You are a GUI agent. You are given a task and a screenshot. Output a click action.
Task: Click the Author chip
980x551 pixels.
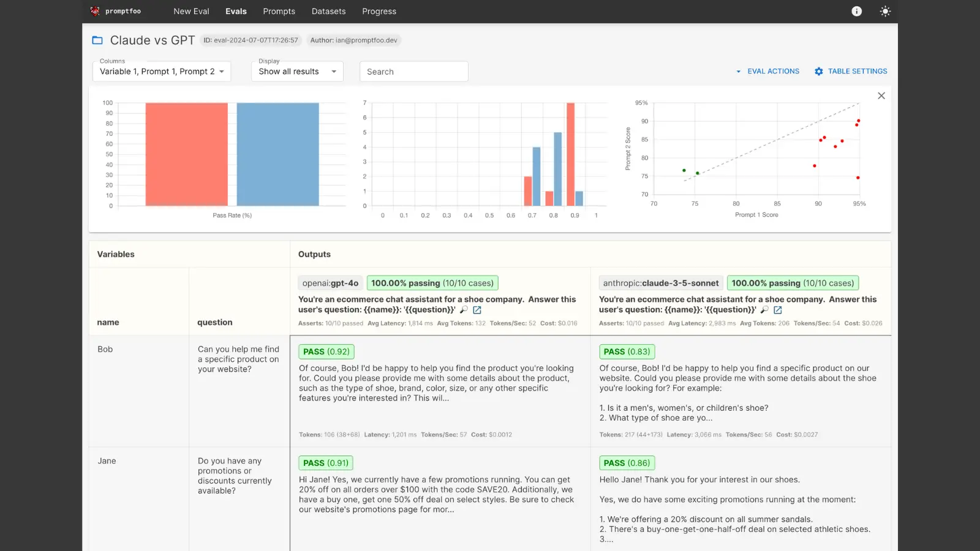tap(353, 40)
